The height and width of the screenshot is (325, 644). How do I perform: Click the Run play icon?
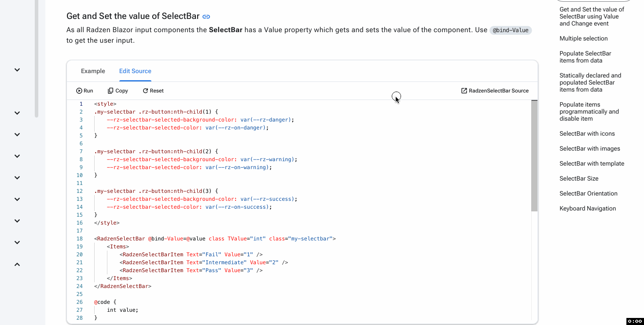[x=79, y=91]
